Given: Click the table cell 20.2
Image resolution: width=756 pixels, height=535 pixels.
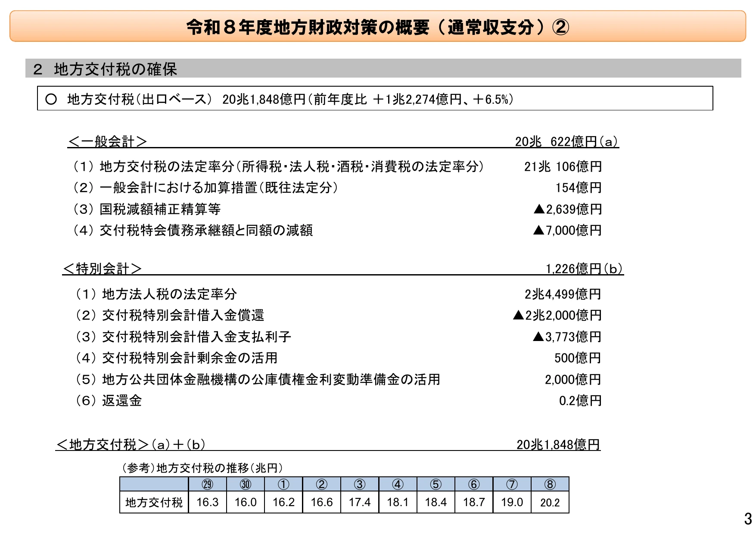Looking at the screenshot, I should click(550, 502).
